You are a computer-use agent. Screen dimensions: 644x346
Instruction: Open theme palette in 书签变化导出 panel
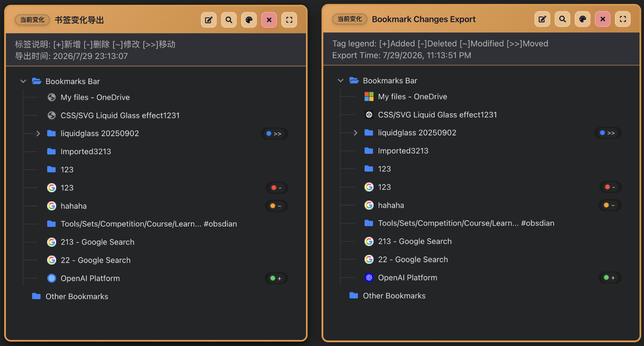pos(249,20)
